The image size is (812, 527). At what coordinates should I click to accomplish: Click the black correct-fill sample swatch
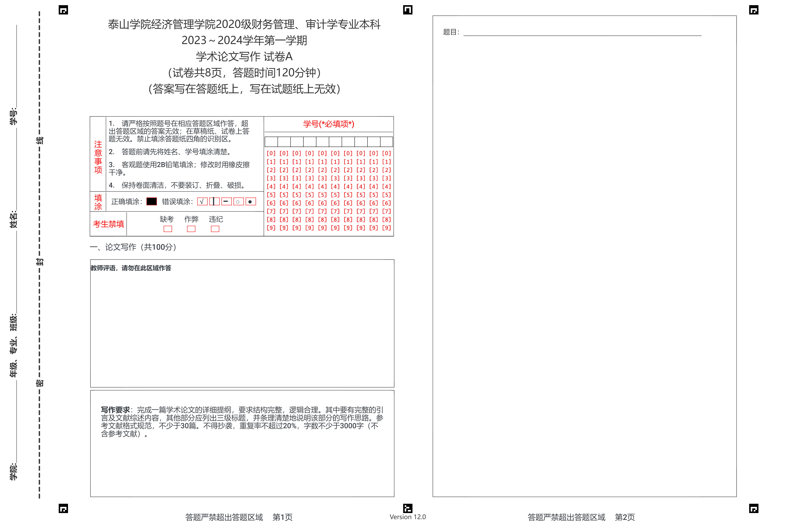pos(152,202)
